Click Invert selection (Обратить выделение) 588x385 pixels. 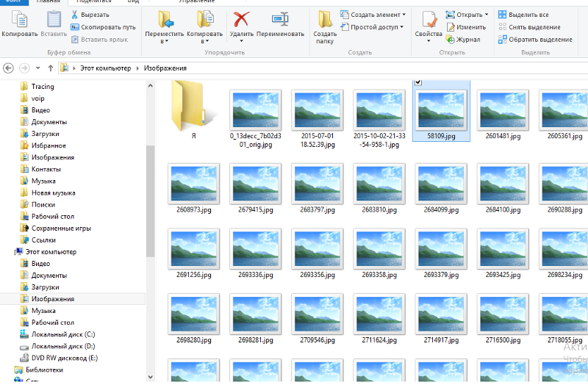coord(535,40)
